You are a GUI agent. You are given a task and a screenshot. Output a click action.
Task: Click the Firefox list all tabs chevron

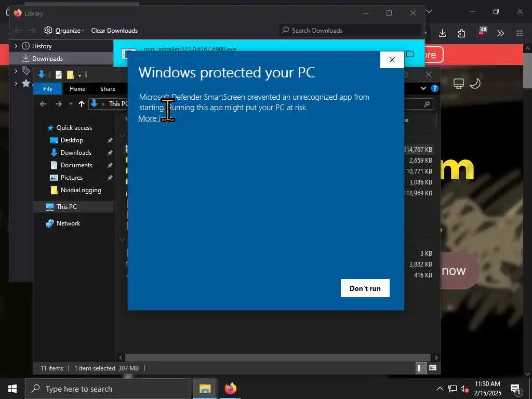[429, 11]
